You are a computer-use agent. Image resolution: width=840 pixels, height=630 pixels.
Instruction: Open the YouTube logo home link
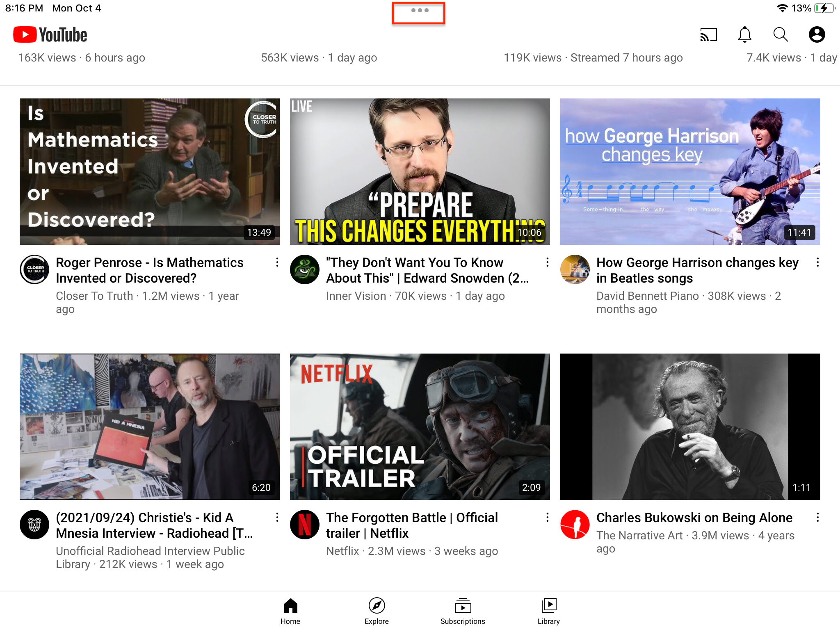[50, 35]
